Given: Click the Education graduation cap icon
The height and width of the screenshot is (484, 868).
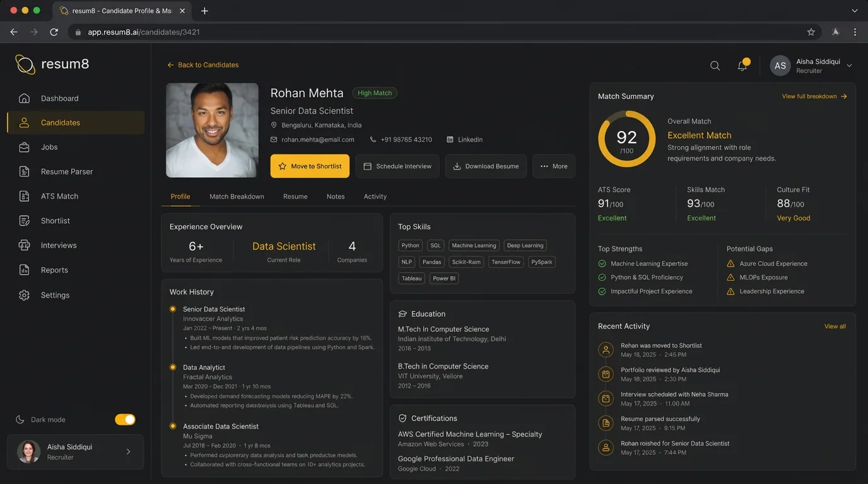Looking at the screenshot, I should coord(402,314).
